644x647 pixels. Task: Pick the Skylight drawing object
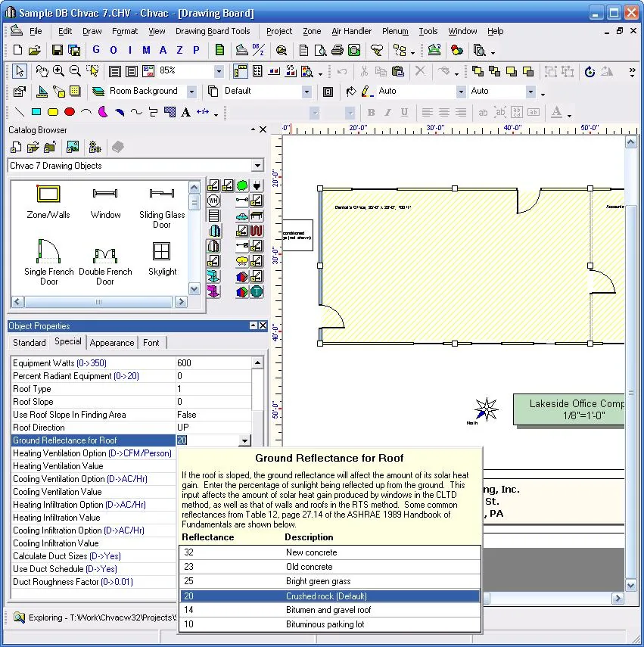162,258
